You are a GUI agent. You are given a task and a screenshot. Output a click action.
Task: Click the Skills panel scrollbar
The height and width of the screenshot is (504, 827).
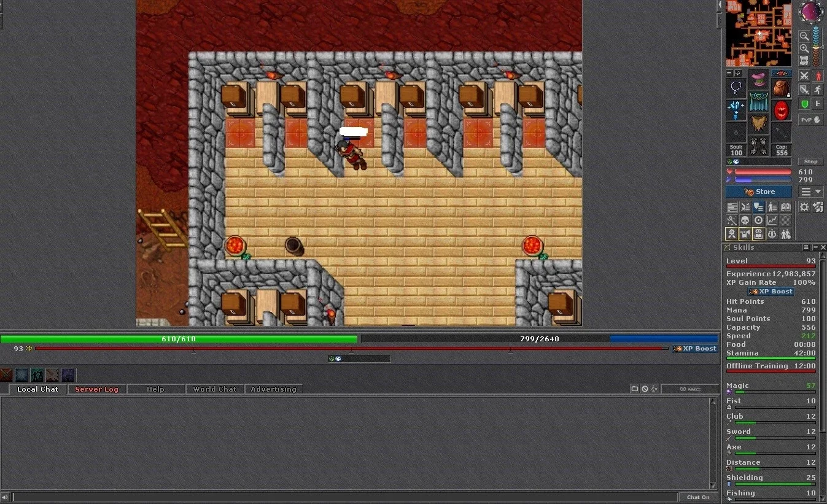coord(823,378)
